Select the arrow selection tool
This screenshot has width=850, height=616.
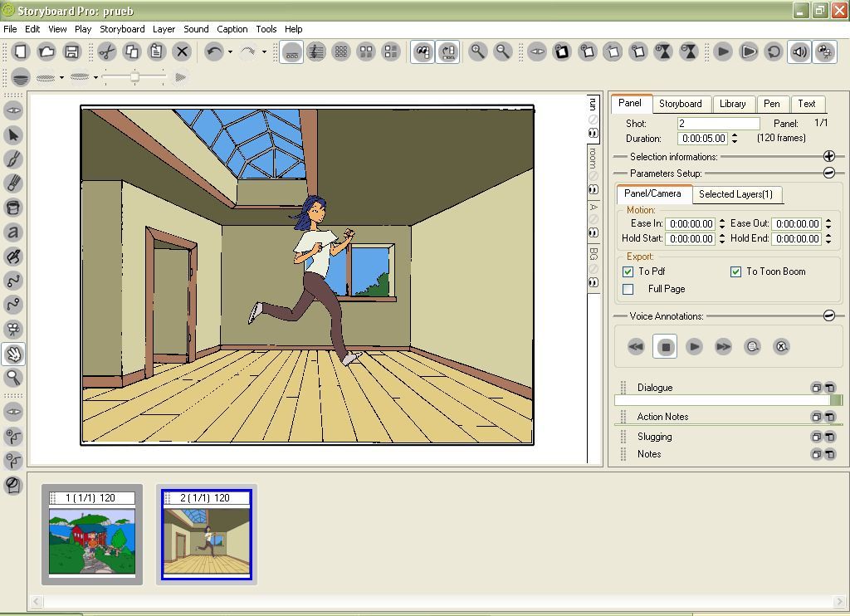[x=13, y=134]
